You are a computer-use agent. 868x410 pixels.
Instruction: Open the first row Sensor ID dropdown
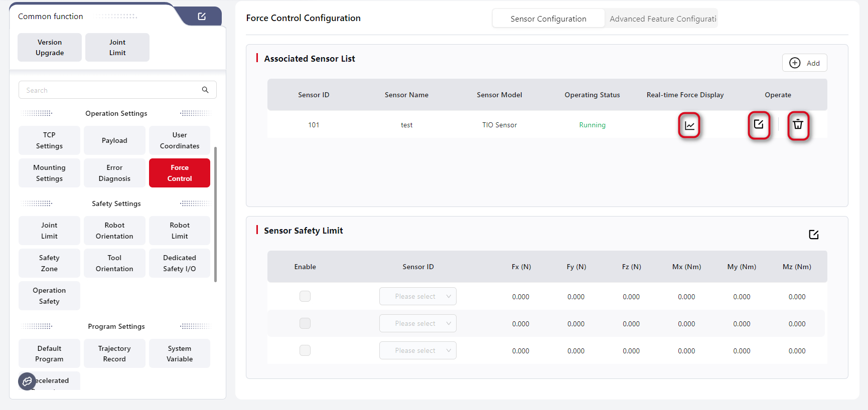417,296
